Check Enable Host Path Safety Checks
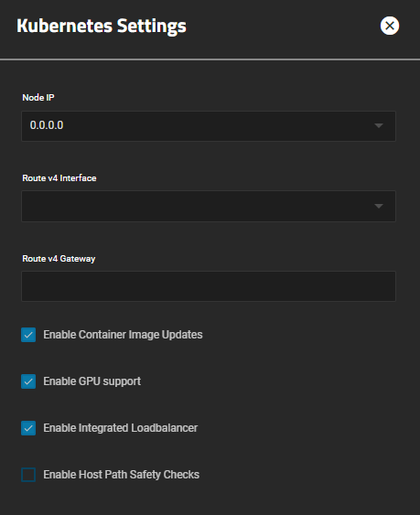This screenshot has width=420, height=515. click(28, 475)
